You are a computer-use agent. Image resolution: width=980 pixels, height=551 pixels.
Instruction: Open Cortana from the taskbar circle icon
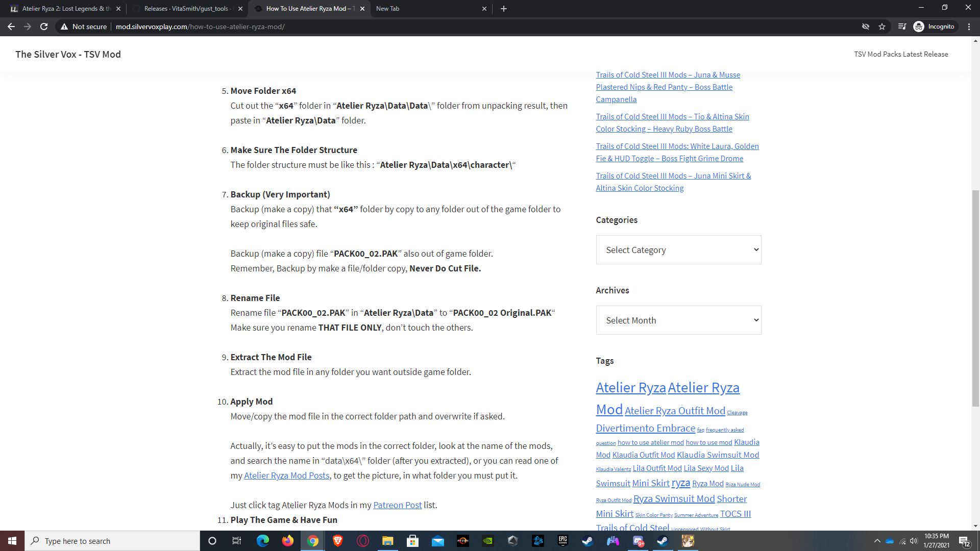click(212, 541)
